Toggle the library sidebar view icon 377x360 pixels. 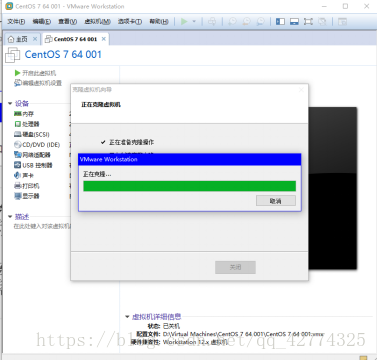pyautogui.click(x=280, y=22)
